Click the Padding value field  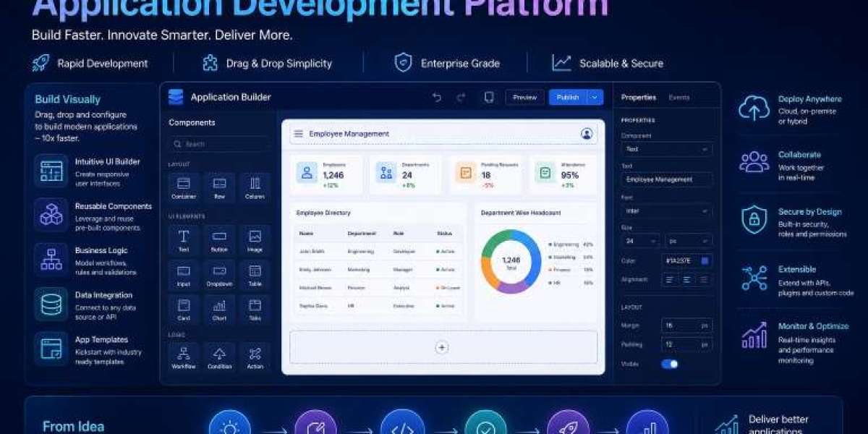pos(686,344)
